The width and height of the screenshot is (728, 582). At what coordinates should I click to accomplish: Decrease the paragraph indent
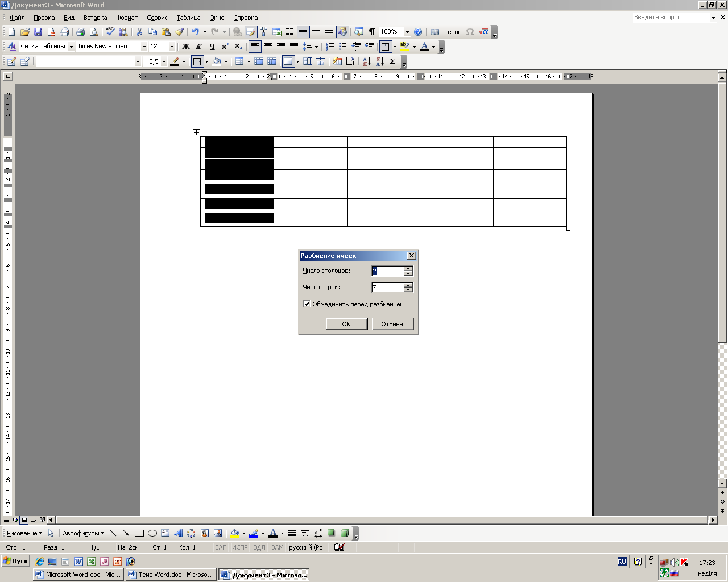(356, 47)
